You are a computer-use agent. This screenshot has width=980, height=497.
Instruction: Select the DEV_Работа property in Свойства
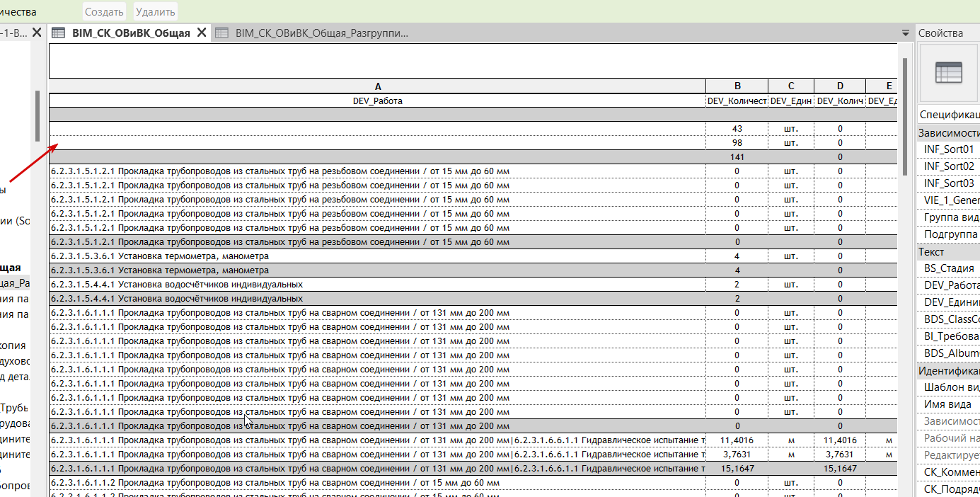tap(949, 285)
